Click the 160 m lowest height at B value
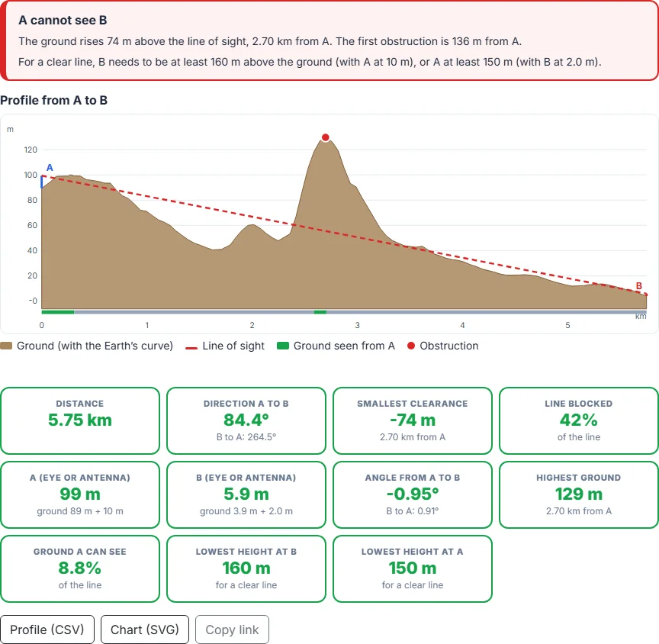 point(246,568)
